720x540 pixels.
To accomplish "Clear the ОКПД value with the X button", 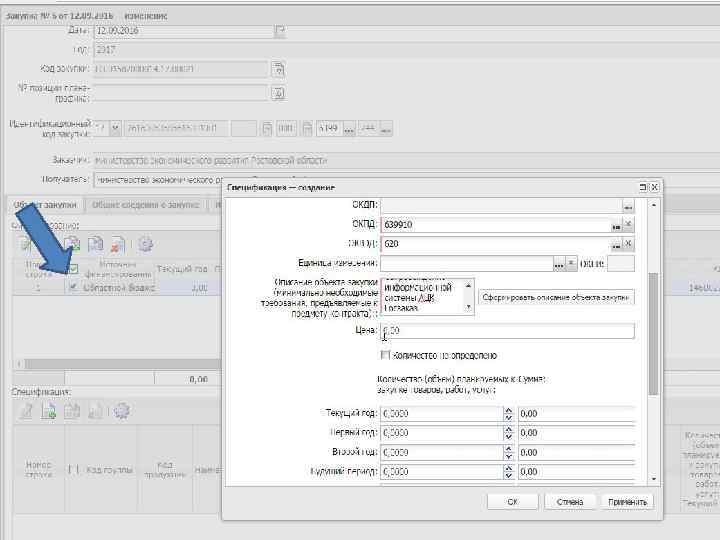I will point(629,225).
